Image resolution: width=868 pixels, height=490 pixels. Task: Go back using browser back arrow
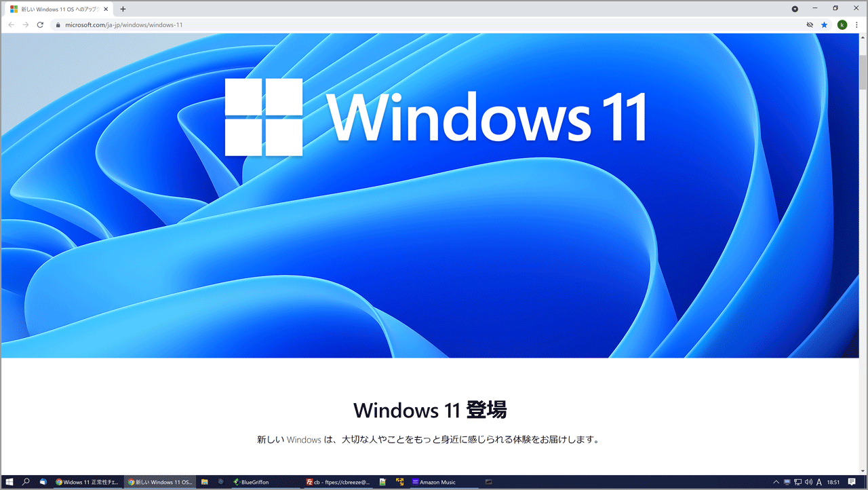(x=11, y=24)
